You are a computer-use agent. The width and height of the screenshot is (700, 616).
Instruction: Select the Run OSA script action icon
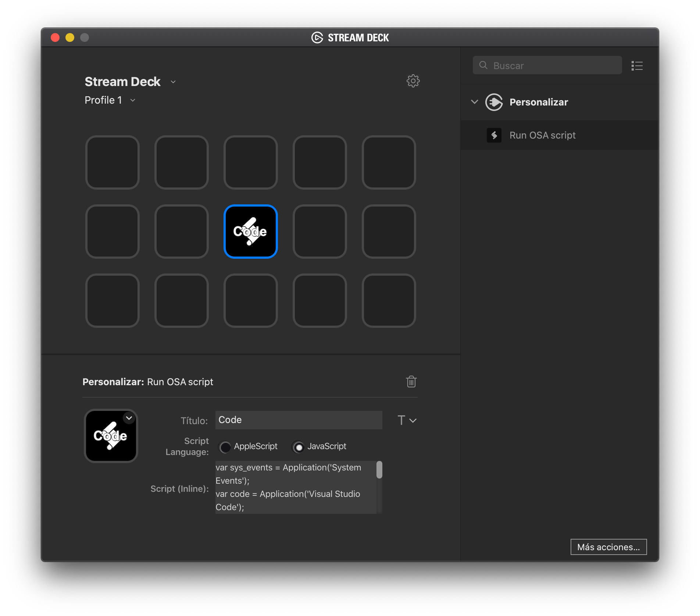[494, 135]
